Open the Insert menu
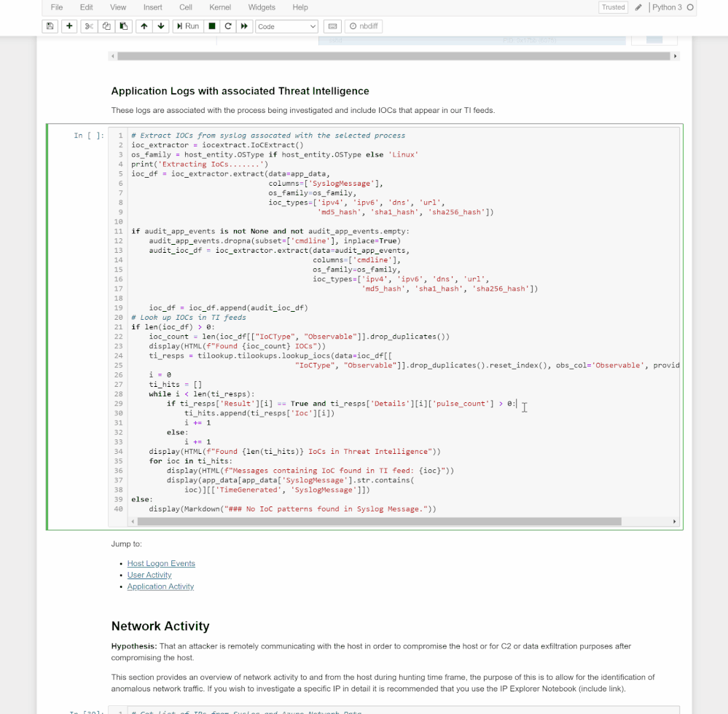The width and height of the screenshot is (728, 714). tap(153, 7)
